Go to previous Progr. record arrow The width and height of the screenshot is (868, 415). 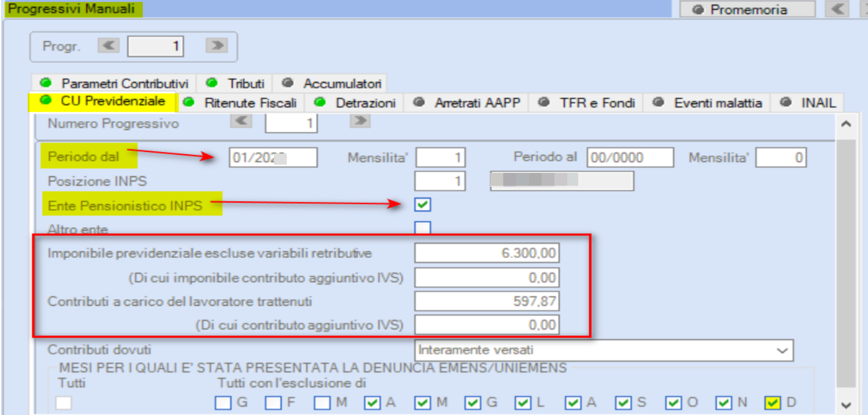(109, 46)
